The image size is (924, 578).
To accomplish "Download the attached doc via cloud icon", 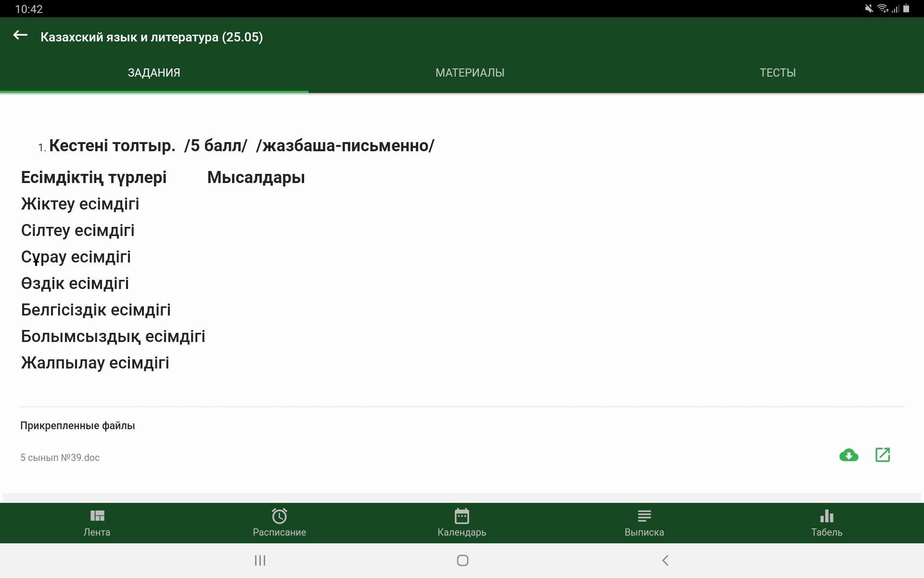I will [x=848, y=455].
